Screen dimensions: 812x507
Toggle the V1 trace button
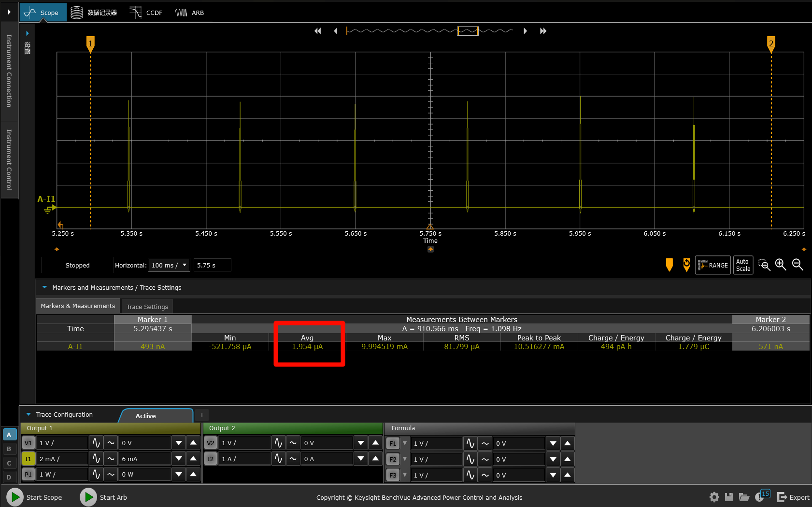pos(28,443)
